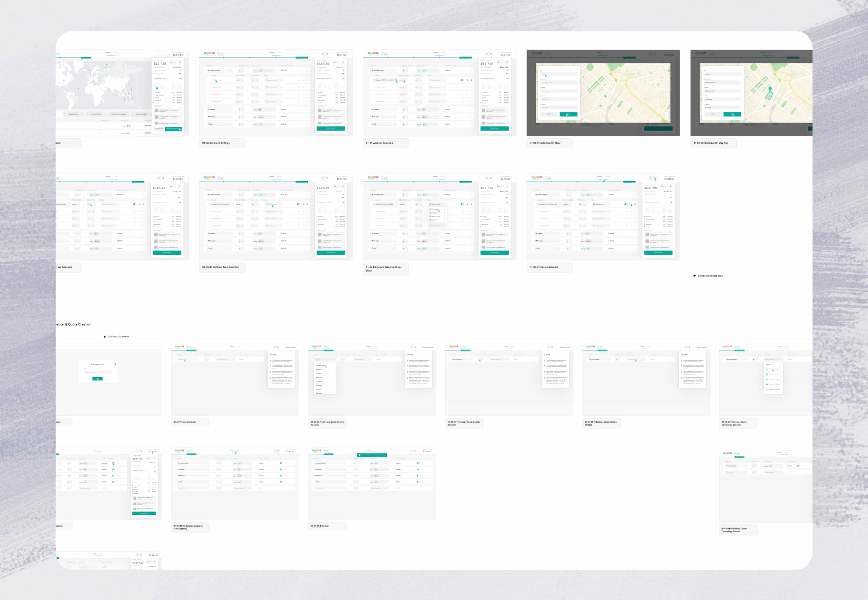Click ngena logo in Device Selection Drop-Down frame
The width and height of the screenshot is (868, 600).
click(x=373, y=178)
